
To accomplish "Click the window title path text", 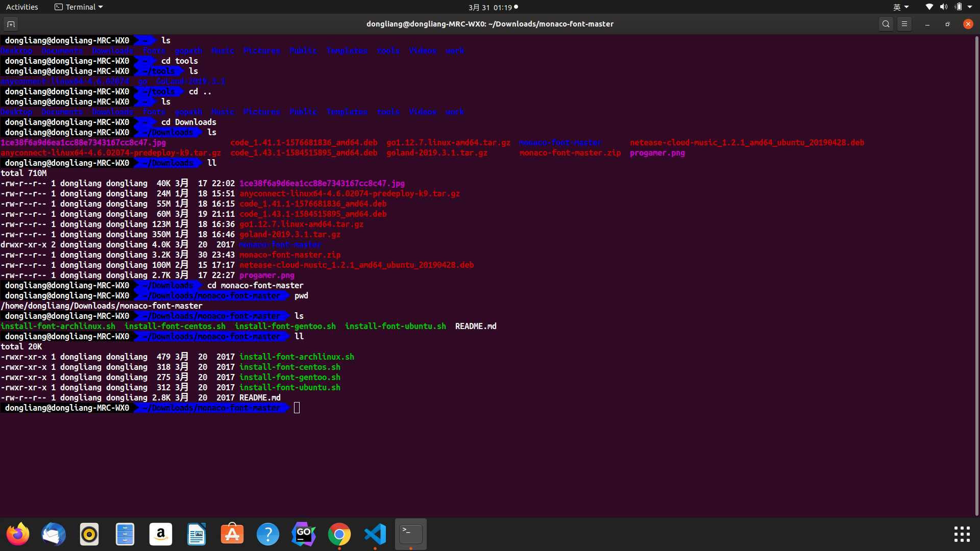I will pos(490,24).
